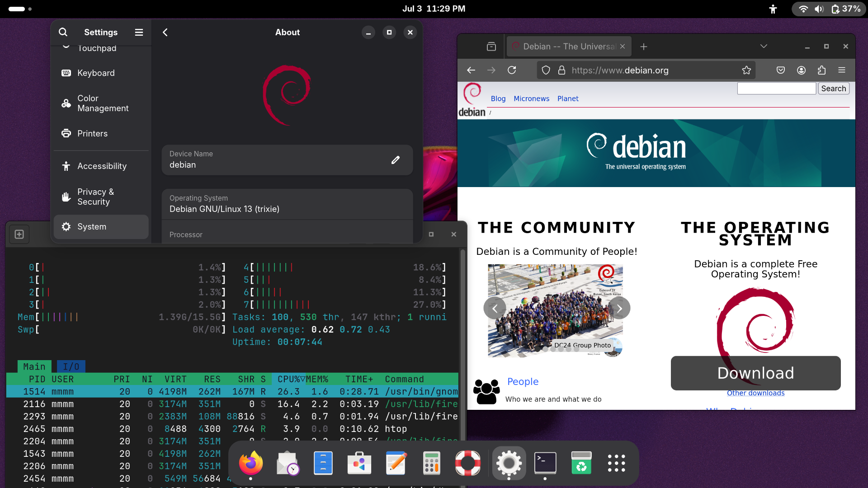Image resolution: width=868 pixels, height=488 pixels.
Task: Select process row 2116 in htop
Action: [x=232, y=404]
